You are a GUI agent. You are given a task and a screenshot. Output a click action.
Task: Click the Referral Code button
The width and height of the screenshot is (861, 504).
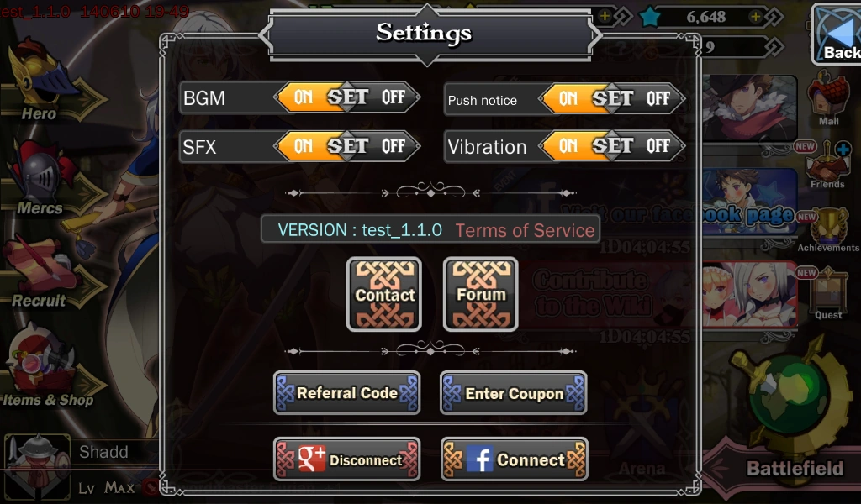(x=347, y=392)
